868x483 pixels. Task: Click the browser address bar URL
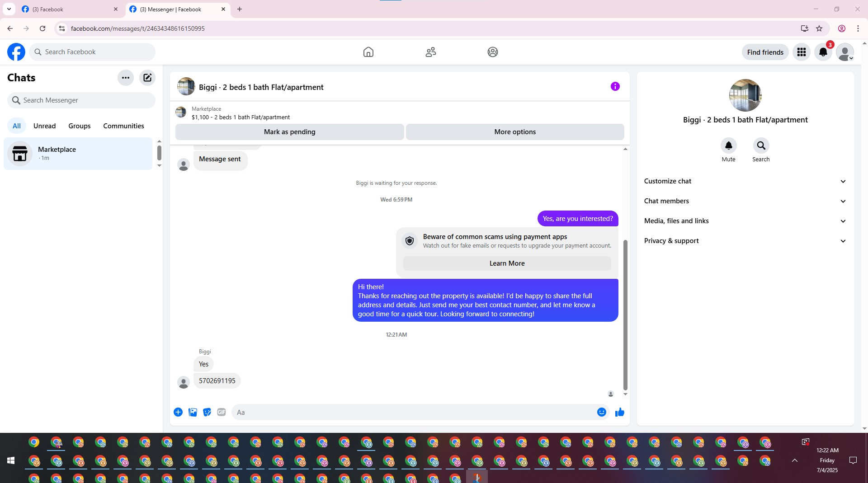coord(138,28)
